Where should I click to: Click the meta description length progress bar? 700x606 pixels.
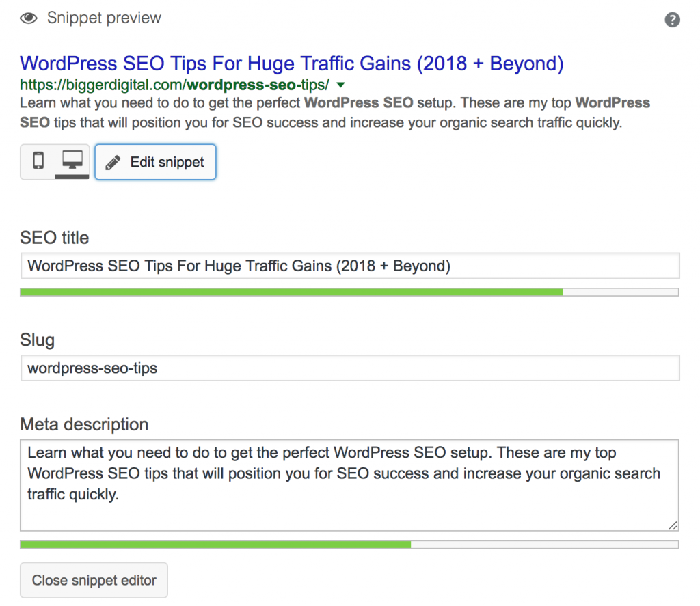tap(349, 545)
